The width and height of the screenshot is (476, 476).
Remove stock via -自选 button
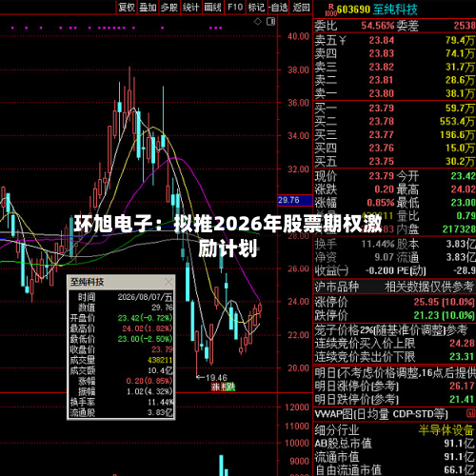pos(278,7)
